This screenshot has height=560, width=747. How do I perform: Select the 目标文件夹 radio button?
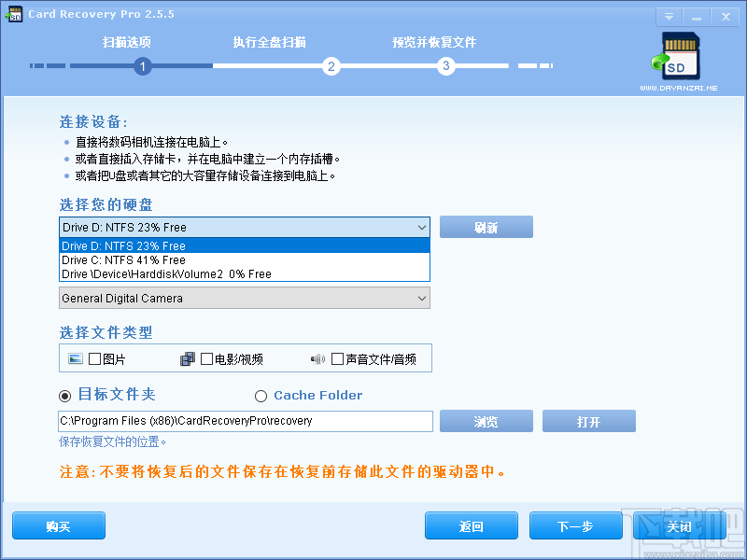pos(64,396)
